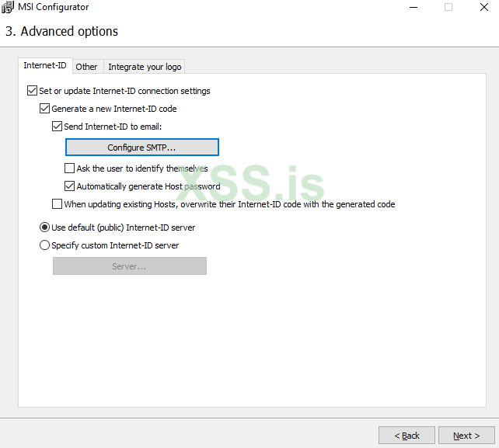
Task: Uncheck Generate a new Internet-ID code
Action: 44,109
